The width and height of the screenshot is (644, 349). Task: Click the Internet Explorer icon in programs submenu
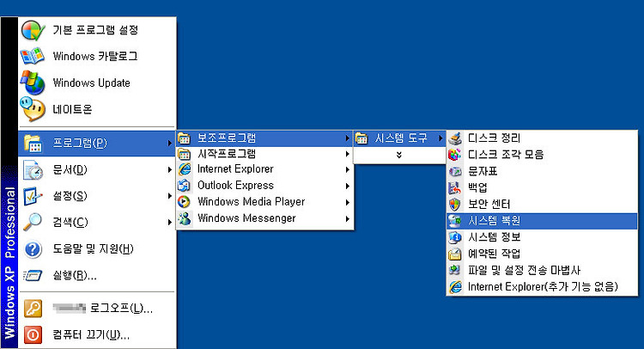click(184, 169)
